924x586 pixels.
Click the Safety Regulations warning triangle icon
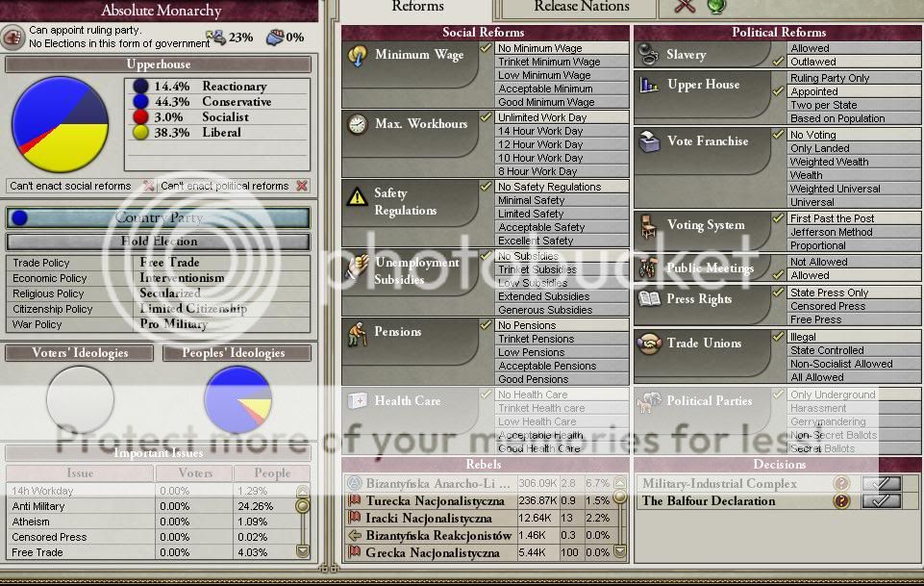(x=358, y=196)
